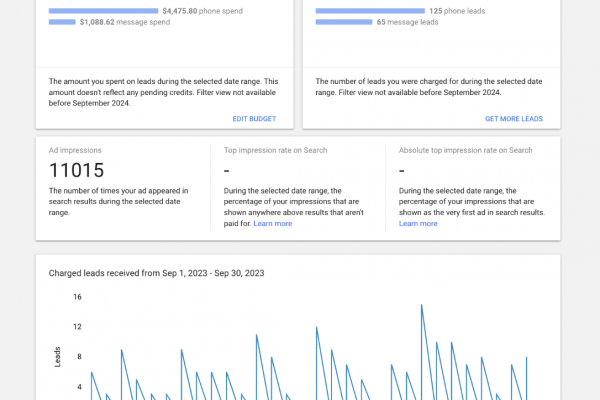
Task: Click the Ad impressions heading
Action: (x=75, y=150)
